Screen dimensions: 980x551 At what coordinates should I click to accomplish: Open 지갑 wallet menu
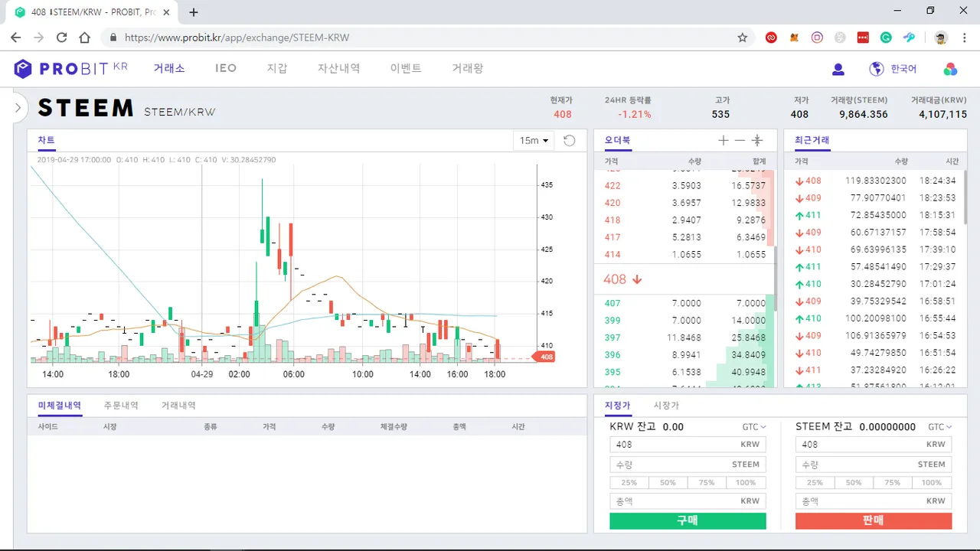tap(277, 68)
